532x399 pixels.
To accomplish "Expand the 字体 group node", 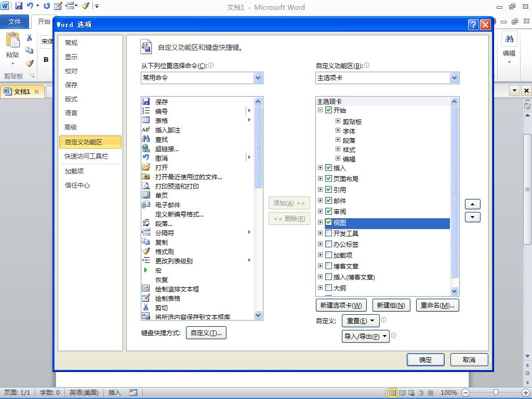I will pos(338,130).
